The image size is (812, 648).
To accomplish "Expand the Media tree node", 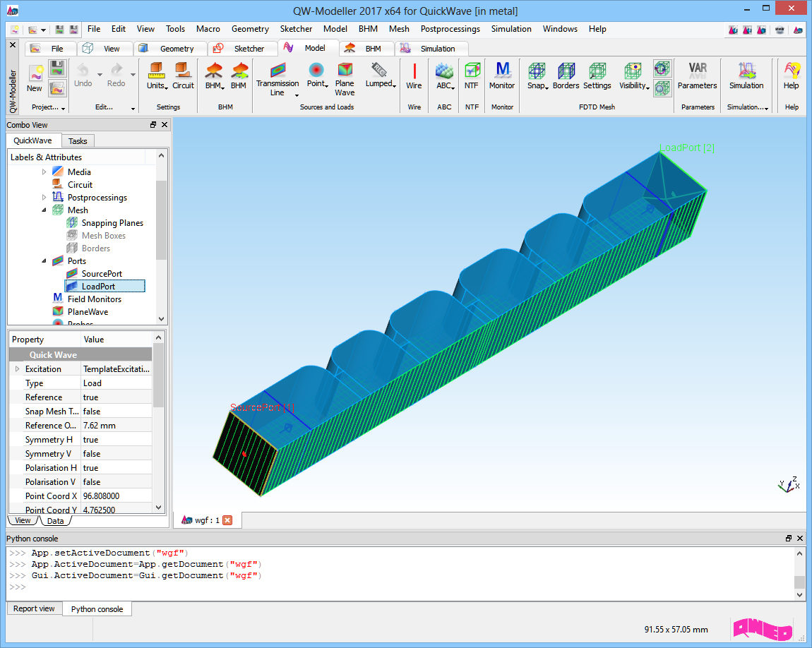I will (44, 172).
